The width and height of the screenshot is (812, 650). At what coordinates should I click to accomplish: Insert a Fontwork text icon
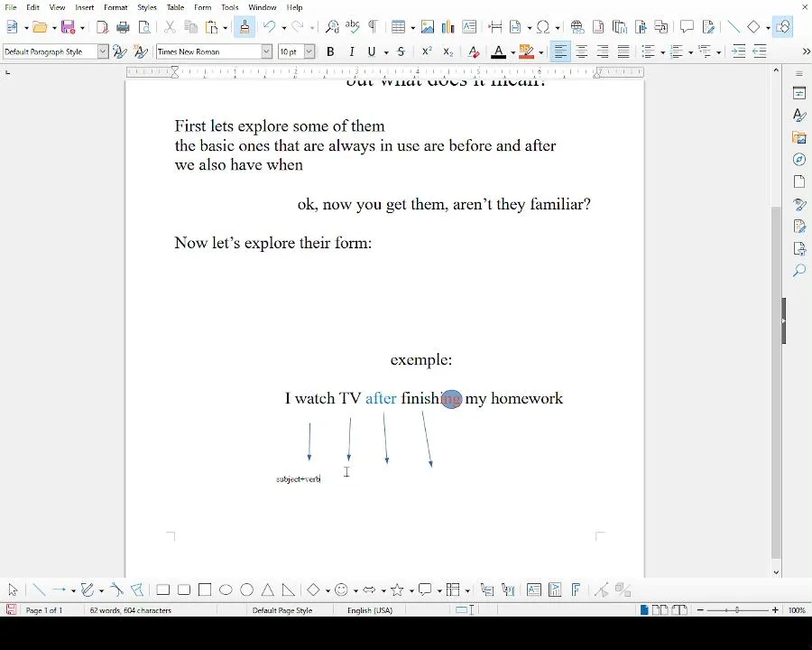(576, 590)
